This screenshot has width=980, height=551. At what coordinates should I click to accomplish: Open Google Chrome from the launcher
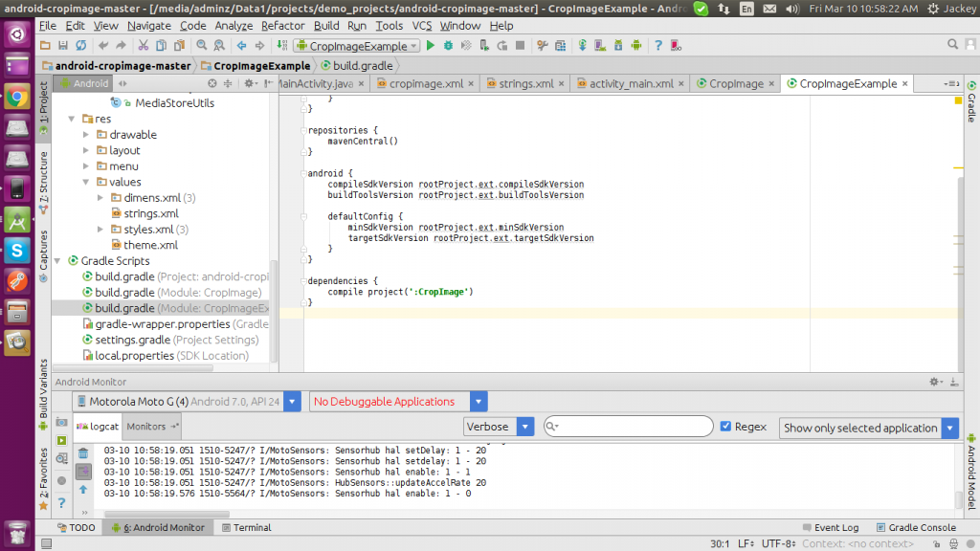pos(16,97)
